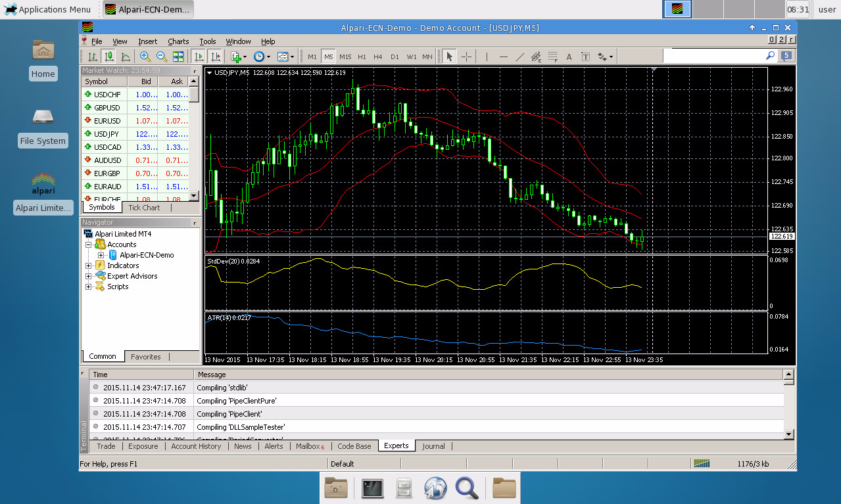This screenshot has width=841, height=504.
Task: Switch to Favorites tab in Navigator
Action: pyautogui.click(x=146, y=357)
